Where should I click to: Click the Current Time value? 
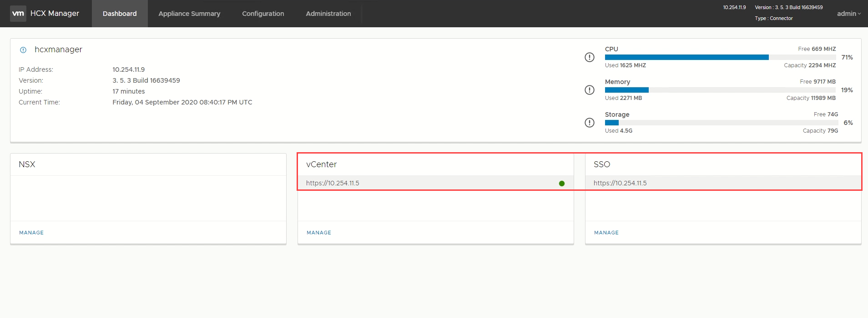tap(182, 102)
